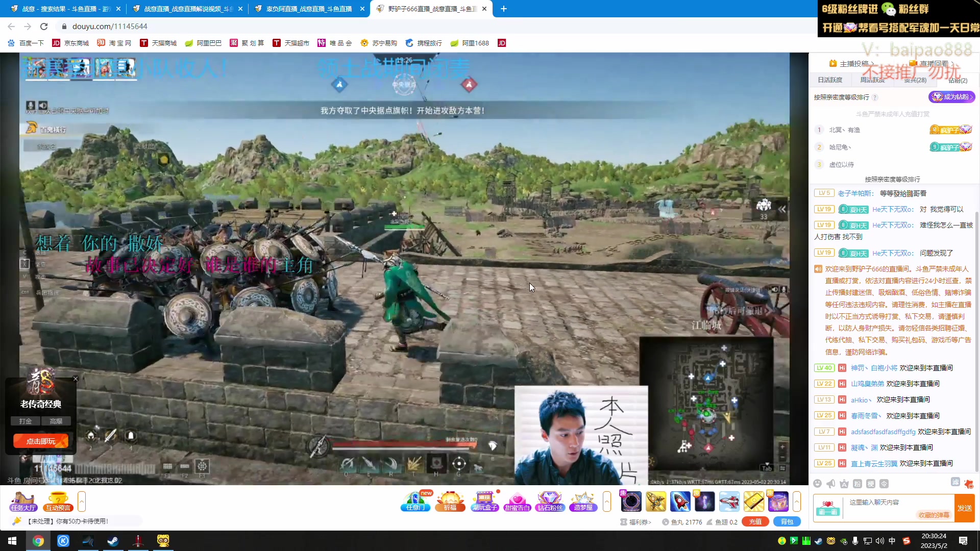
Task: Switch to the 周活跃度 tab
Action: (872, 80)
